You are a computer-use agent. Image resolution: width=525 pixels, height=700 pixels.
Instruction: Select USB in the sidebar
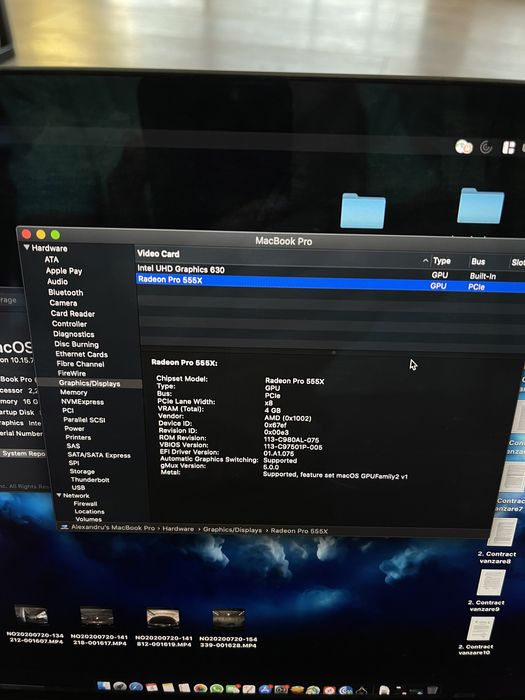tap(78, 488)
